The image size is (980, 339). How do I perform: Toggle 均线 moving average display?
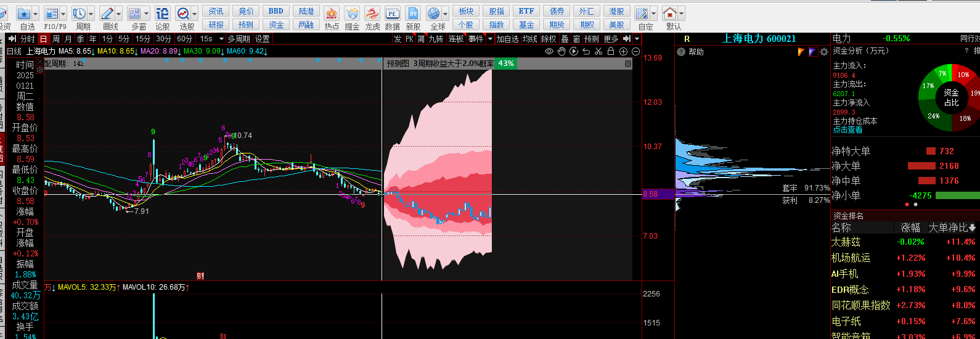(529, 39)
